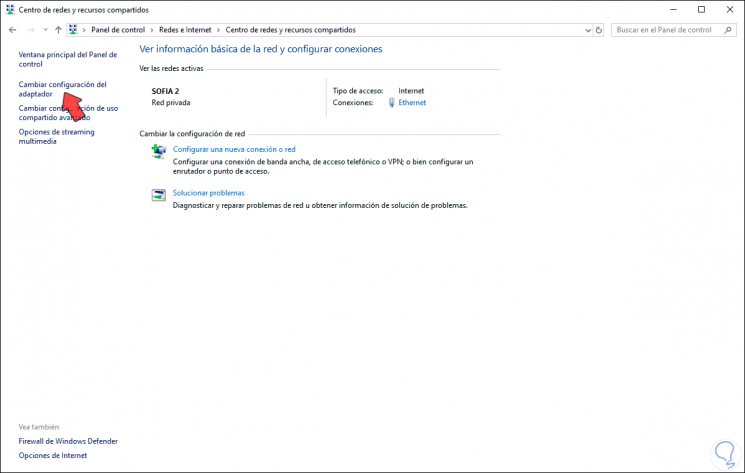745x473 pixels.
Task: Click the troubleshoot problems icon
Action: [x=159, y=195]
